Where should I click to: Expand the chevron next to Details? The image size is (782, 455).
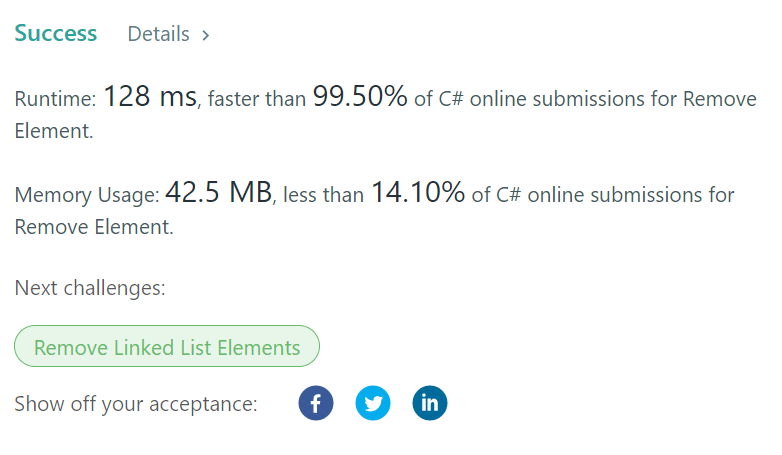click(x=206, y=35)
